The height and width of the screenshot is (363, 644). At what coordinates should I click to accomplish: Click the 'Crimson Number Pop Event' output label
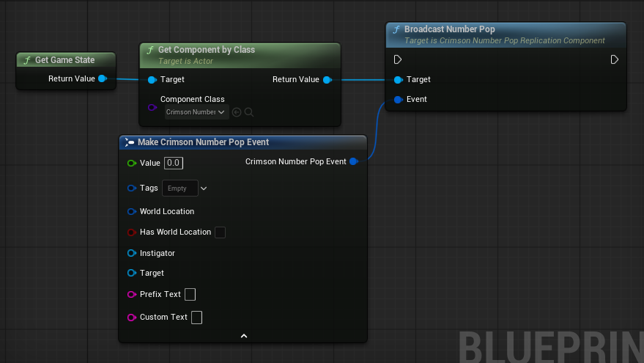pos(296,161)
